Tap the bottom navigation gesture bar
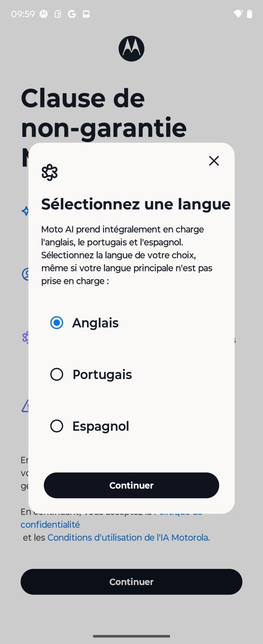 (x=131, y=636)
